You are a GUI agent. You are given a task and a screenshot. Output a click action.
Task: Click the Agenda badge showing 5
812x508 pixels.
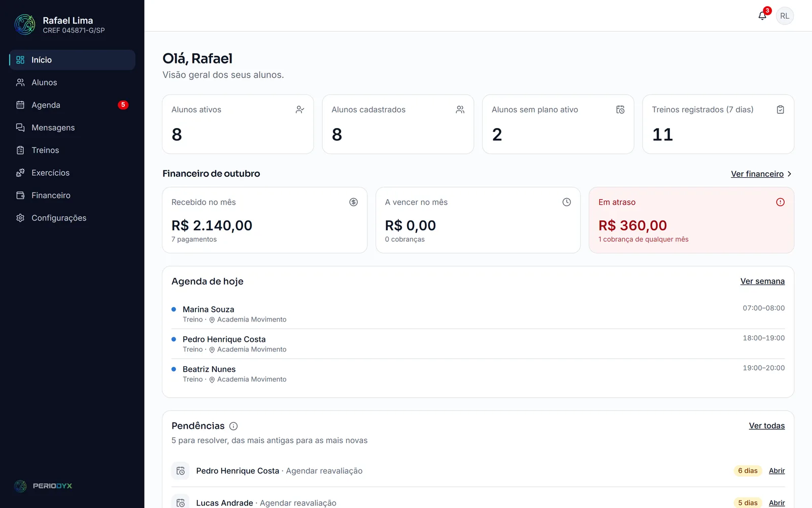pos(123,105)
